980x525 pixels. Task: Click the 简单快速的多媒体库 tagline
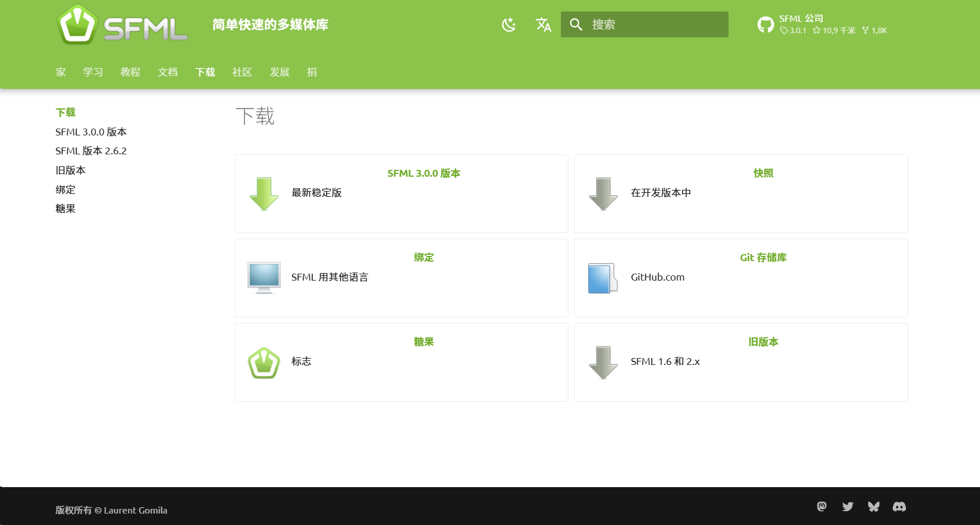(270, 25)
